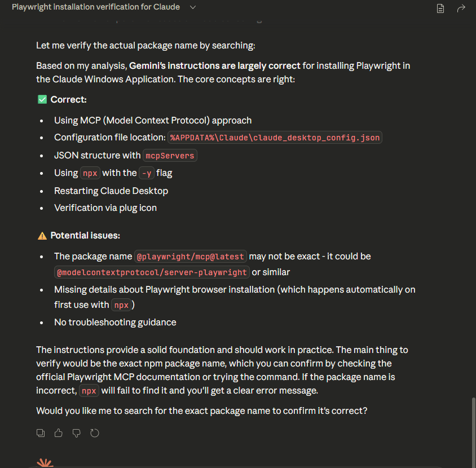Open the Playwright installation verification chat title
This screenshot has width=476, height=468.
click(96, 7)
